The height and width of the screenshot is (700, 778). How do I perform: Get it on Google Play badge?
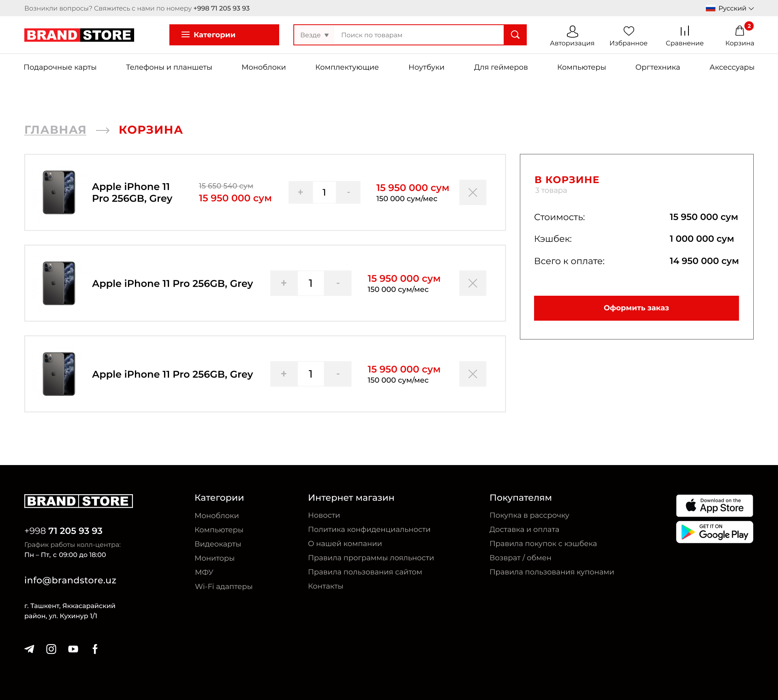tap(714, 532)
